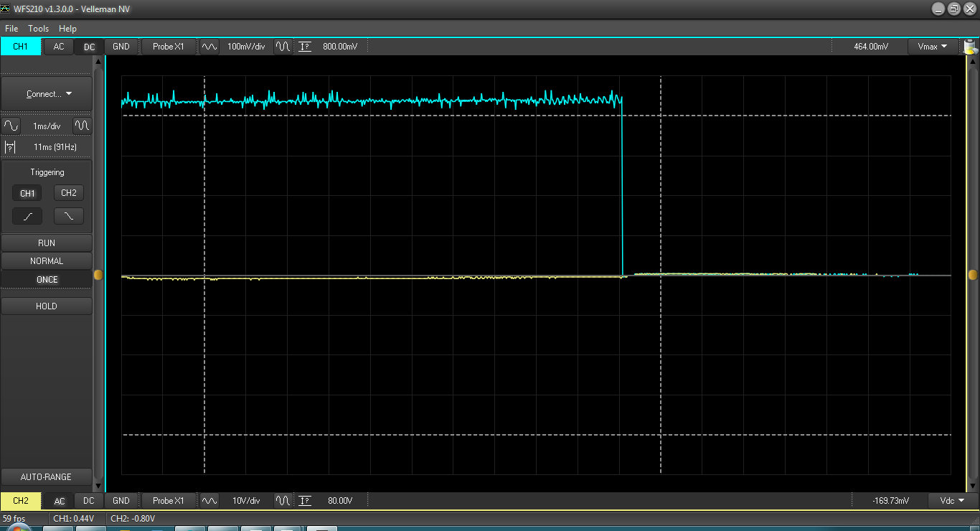Open the Vmax measurement dropdown

click(933, 47)
